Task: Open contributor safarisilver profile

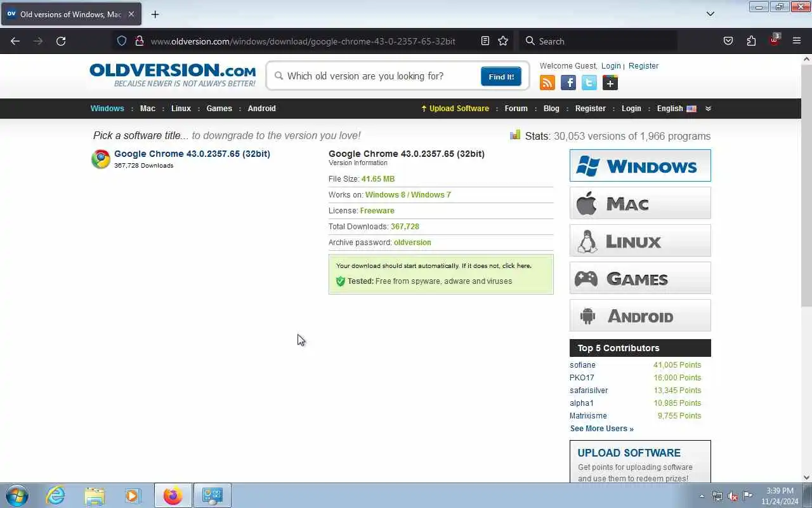Action: click(x=589, y=391)
